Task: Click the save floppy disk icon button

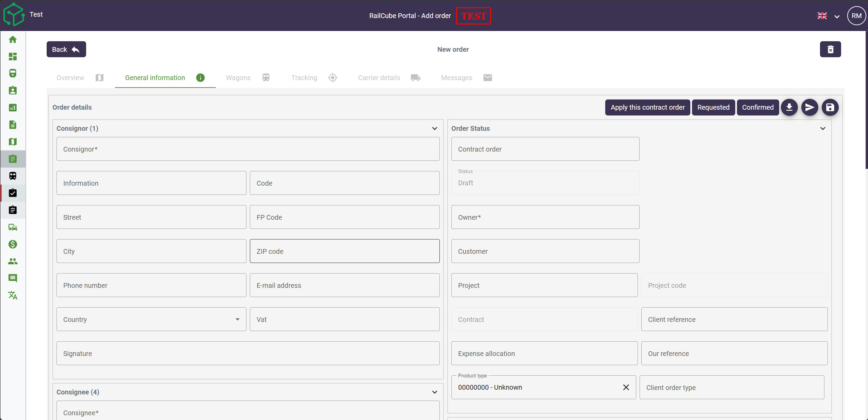Action: point(830,107)
